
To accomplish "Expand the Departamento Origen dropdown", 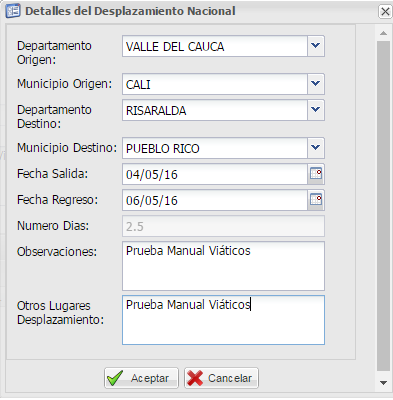I will point(316,46).
